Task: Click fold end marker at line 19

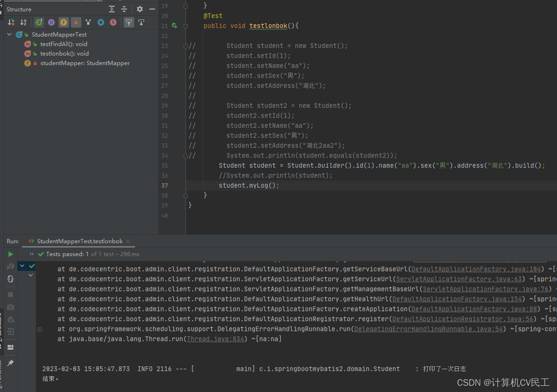Action: coord(186,6)
